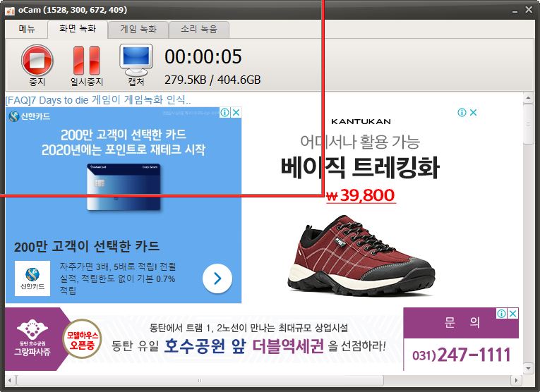The width and height of the screenshot is (540, 392).
Task: Click the 신한카드 logo at the top of the ad
Action: [x=30, y=116]
